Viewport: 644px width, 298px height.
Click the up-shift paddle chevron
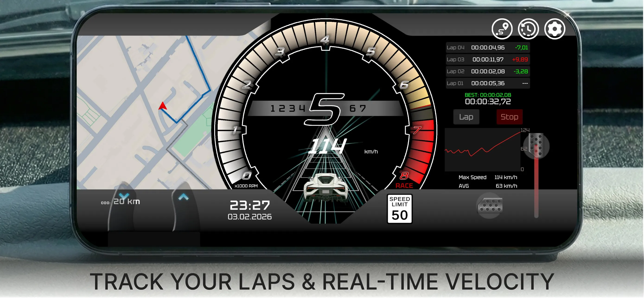(184, 197)
